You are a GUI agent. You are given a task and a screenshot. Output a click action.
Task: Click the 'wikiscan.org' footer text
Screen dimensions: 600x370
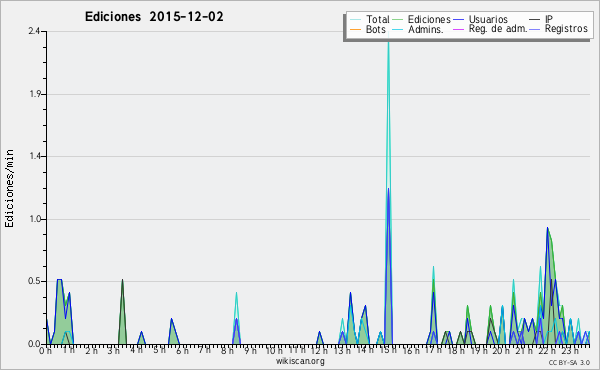(300, 361)
